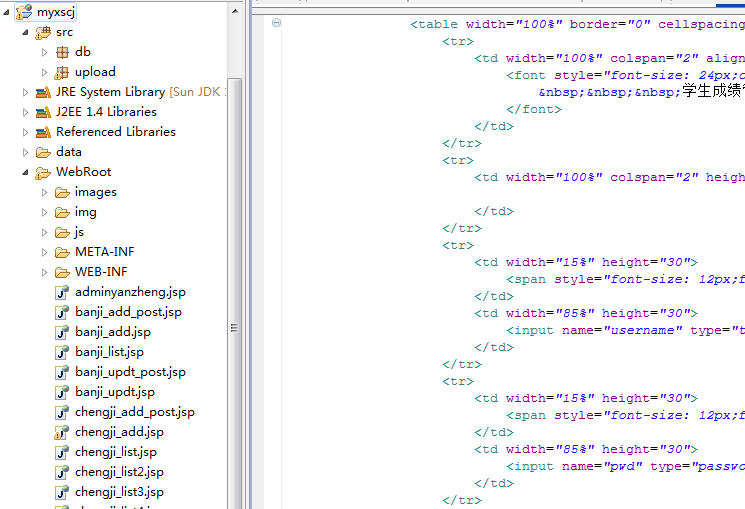Click the input name="pwd" code line
Screen dimensions: 745x509
pos(625,466)
